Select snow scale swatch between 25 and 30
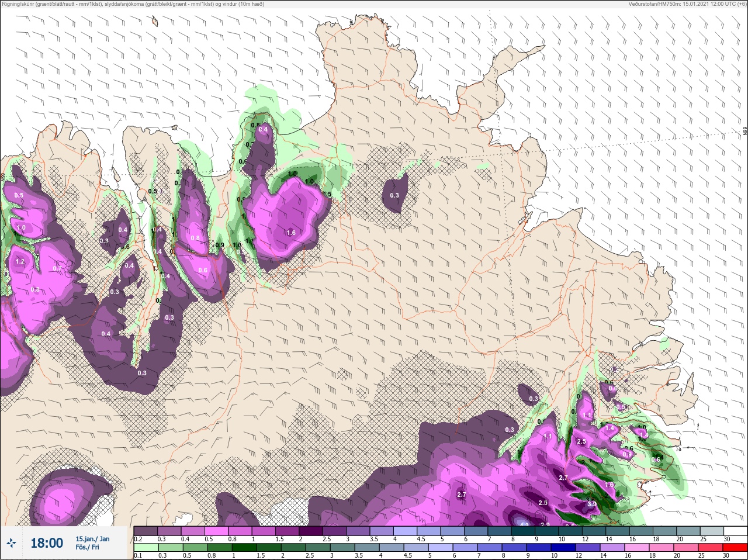Viewport: 748px width, 560px height. pos(712,531)
